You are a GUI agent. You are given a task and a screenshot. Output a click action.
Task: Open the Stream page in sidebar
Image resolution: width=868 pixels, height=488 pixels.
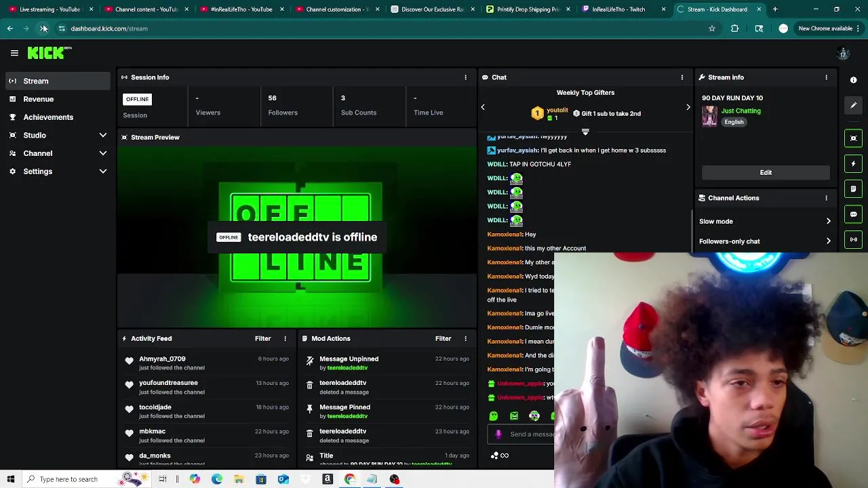56,81
